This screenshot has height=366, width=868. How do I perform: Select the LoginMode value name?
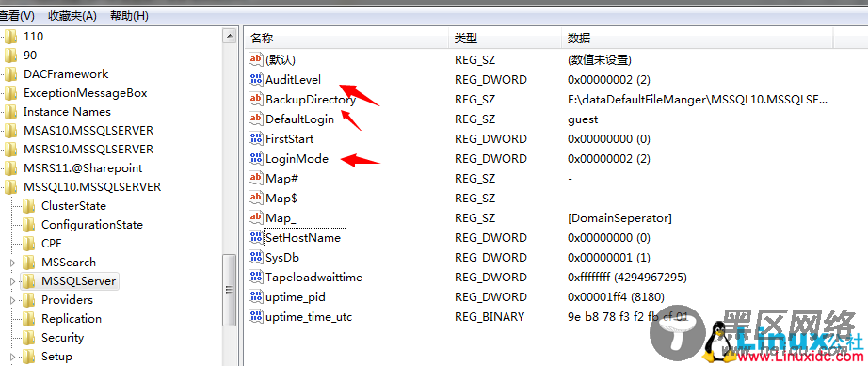[297, 159]
